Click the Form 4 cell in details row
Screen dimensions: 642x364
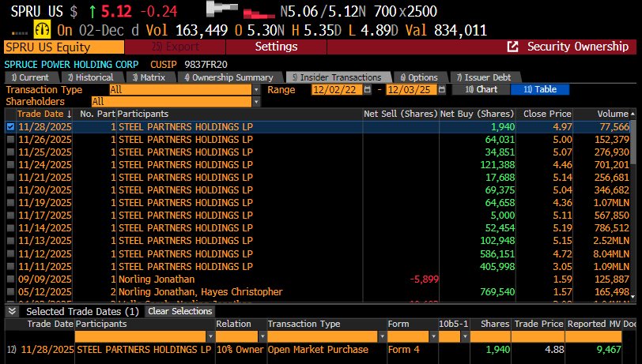click(404, 350)
